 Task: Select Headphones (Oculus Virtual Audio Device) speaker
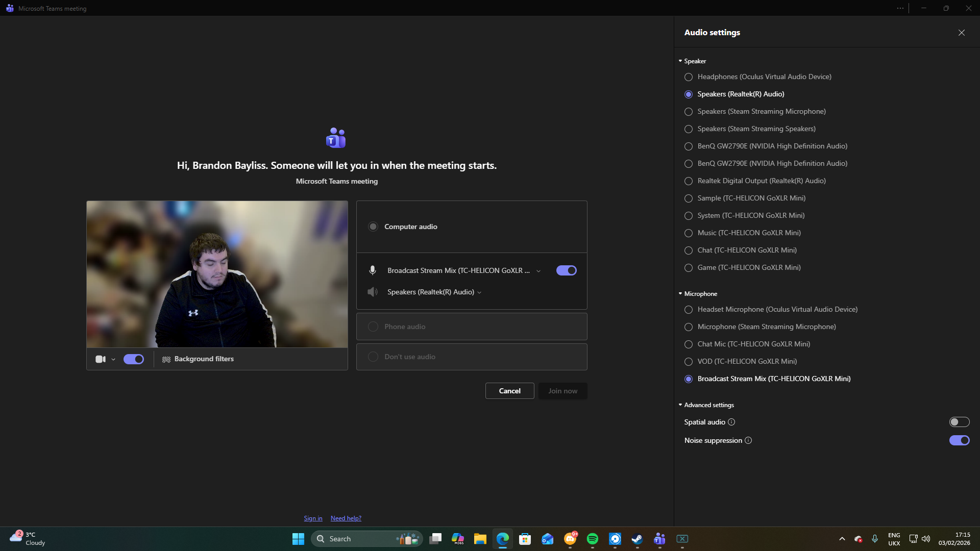coord(689,77)
